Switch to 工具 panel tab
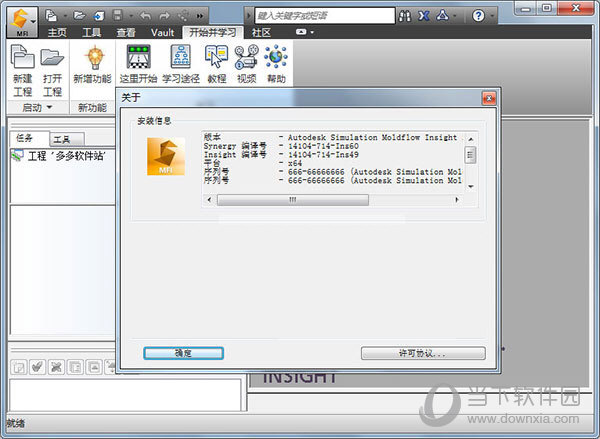Image resolution: width=600 pixels, height=439 pixels. tap(67, 139)
